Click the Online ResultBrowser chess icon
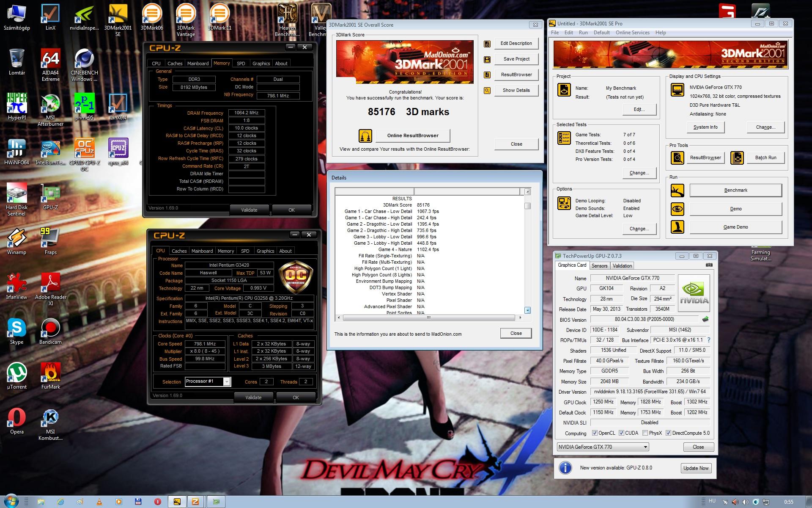The width and height of the screenshot is (812, 508). [365, 136]
